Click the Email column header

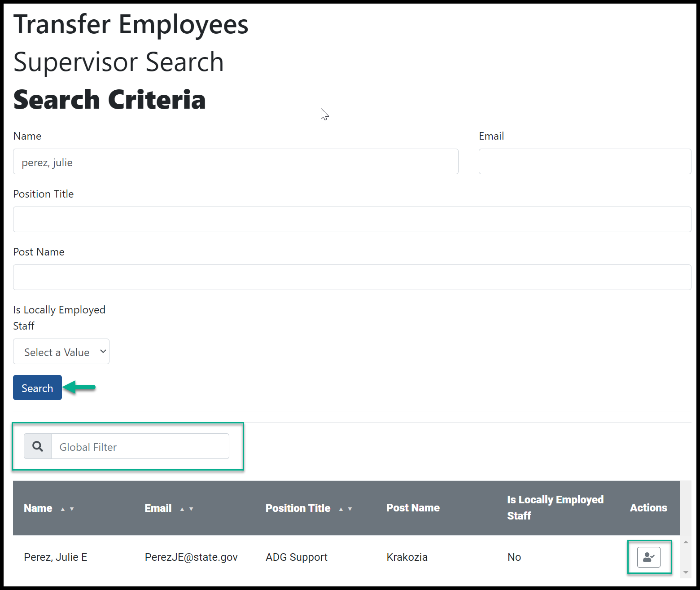point(158,508)
